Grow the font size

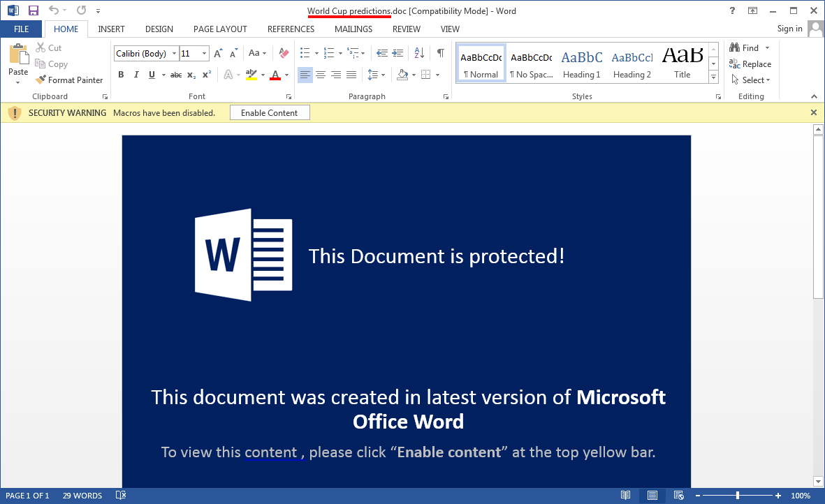[219, 53]
